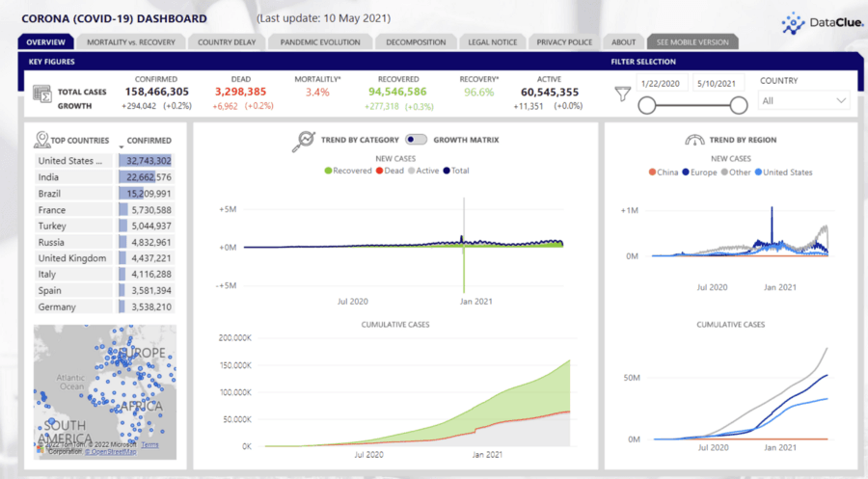Click the total cases calculator table icon
868x479 pixels.
click(42, 93)
